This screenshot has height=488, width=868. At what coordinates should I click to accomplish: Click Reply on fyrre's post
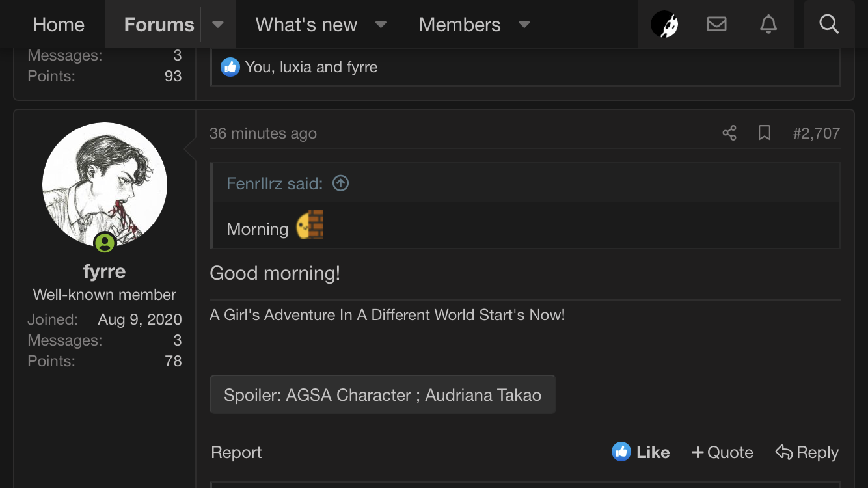(807, 452)
